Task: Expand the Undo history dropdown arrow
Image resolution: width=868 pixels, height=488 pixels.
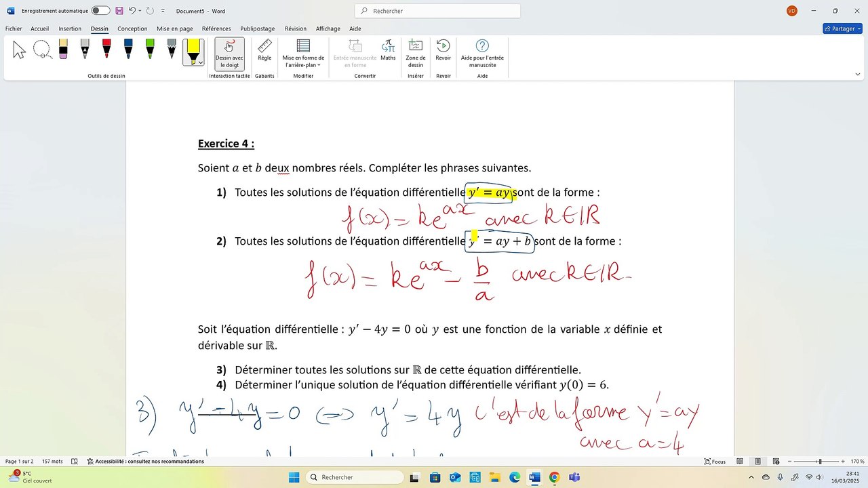Action: click(x=140, y=11)
